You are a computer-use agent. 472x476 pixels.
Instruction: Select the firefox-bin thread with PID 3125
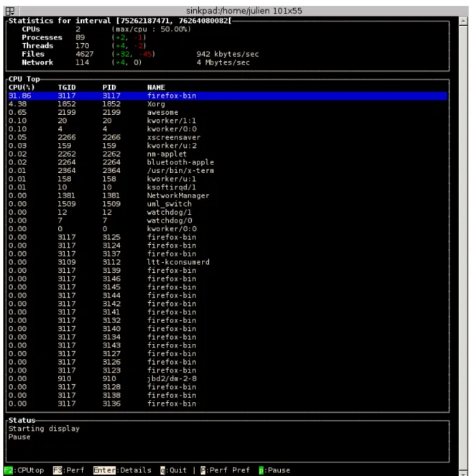[228, 238]
